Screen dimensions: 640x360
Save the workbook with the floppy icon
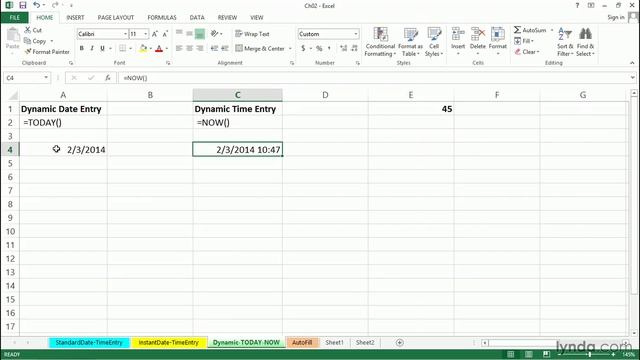[23, 5]
